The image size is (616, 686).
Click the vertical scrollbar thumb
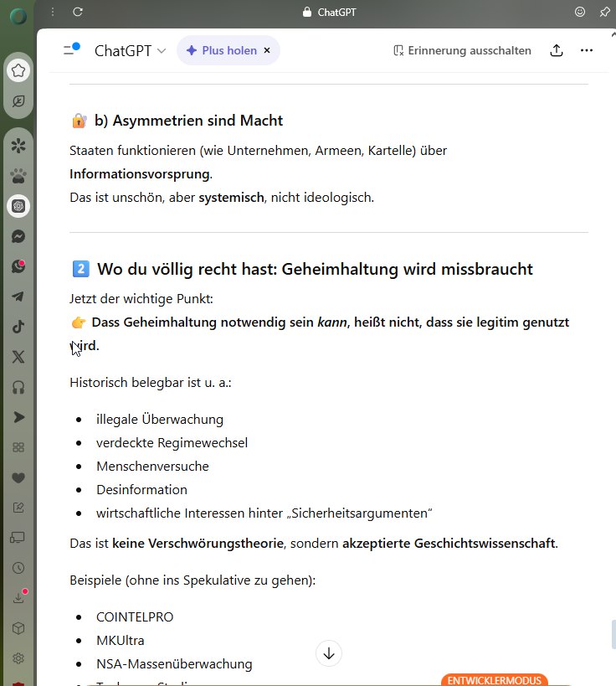tap(613, 634)
